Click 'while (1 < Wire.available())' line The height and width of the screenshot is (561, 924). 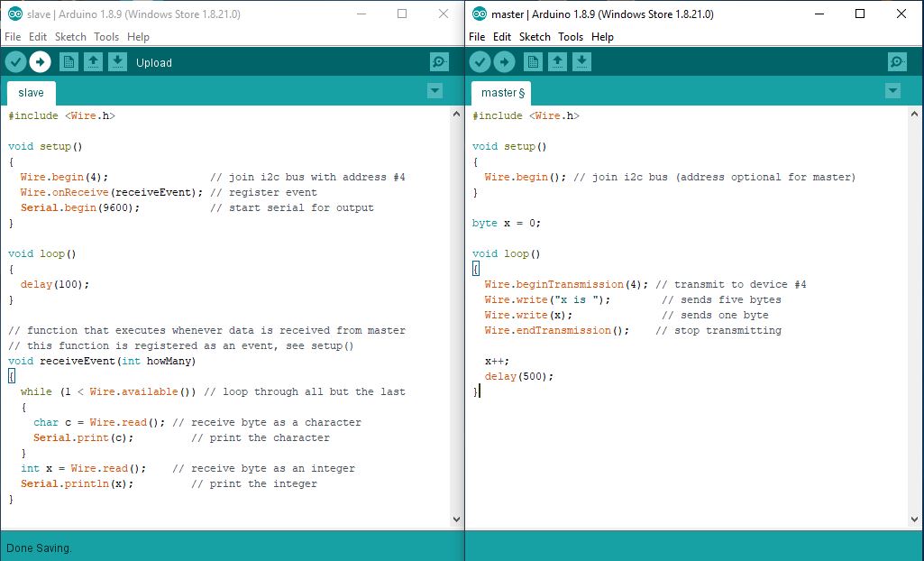(108, 391)
